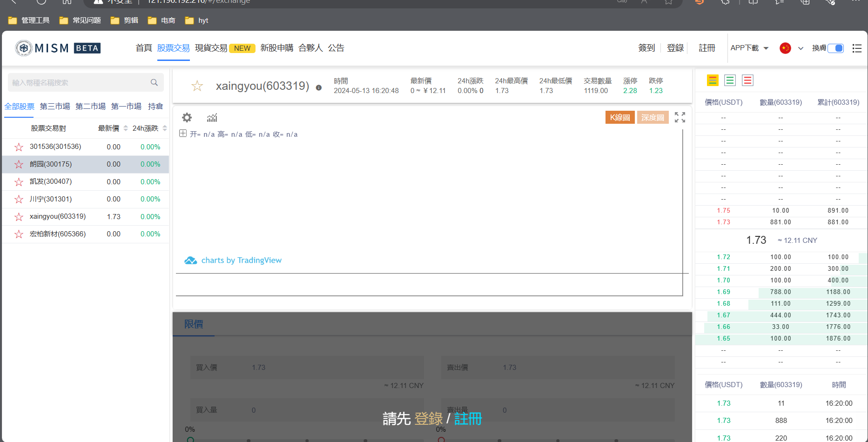Select the 1.65 buy order row
Screen dimensions: 868x442
tap(781, 339)
